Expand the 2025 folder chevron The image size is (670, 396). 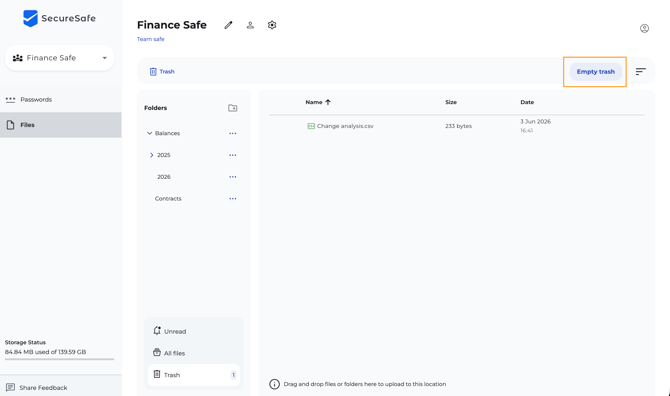(x=151, y=155)
